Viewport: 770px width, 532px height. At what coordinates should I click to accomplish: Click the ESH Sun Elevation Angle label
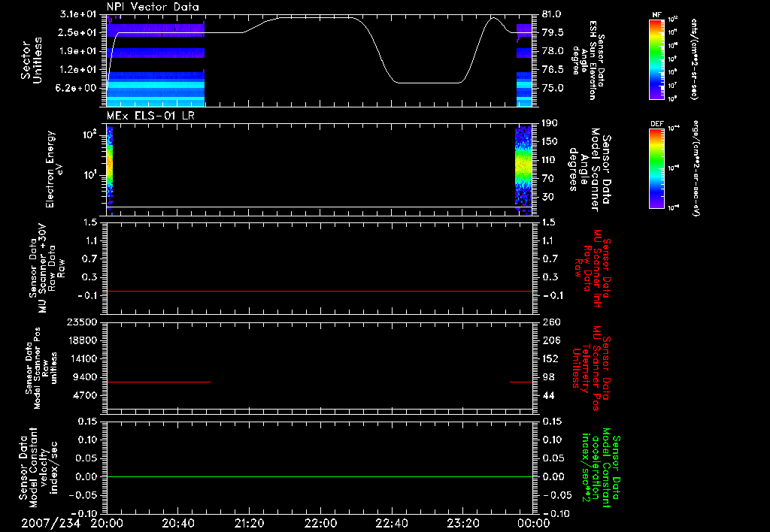point(589,60)
